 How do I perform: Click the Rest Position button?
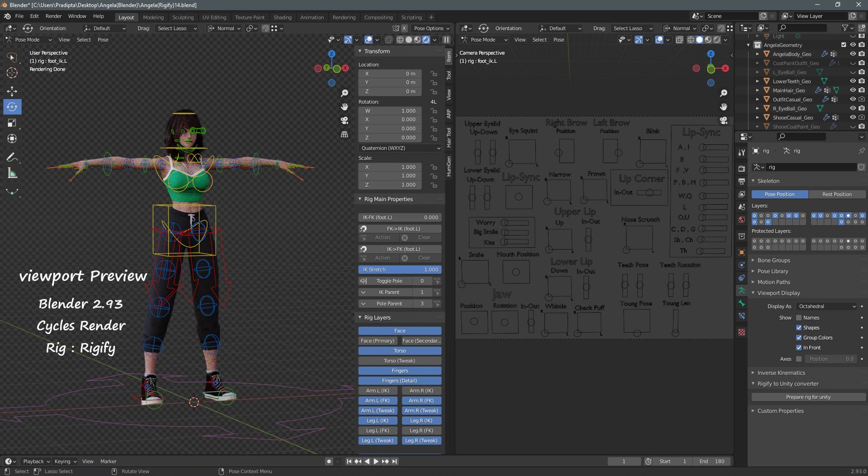point(837,194)
